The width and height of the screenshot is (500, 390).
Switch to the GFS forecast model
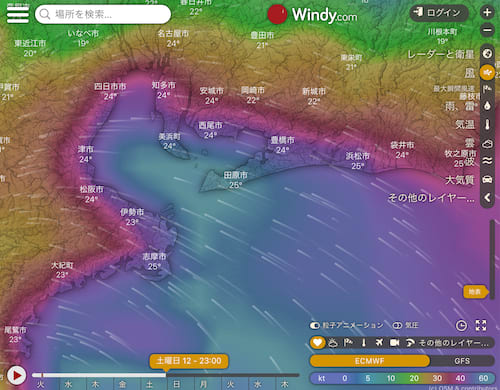[x=462, y=361]
